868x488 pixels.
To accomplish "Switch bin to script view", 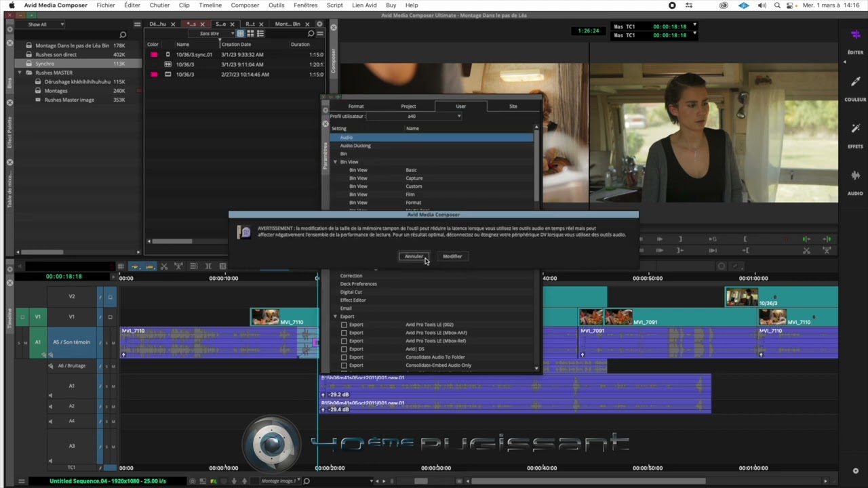I will tap(260, 33).
